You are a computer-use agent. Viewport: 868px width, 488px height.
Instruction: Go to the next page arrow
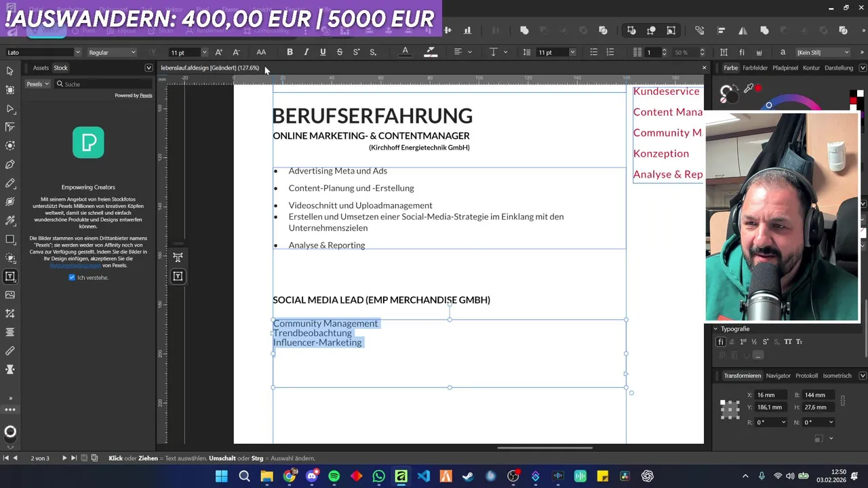(64, 458)
